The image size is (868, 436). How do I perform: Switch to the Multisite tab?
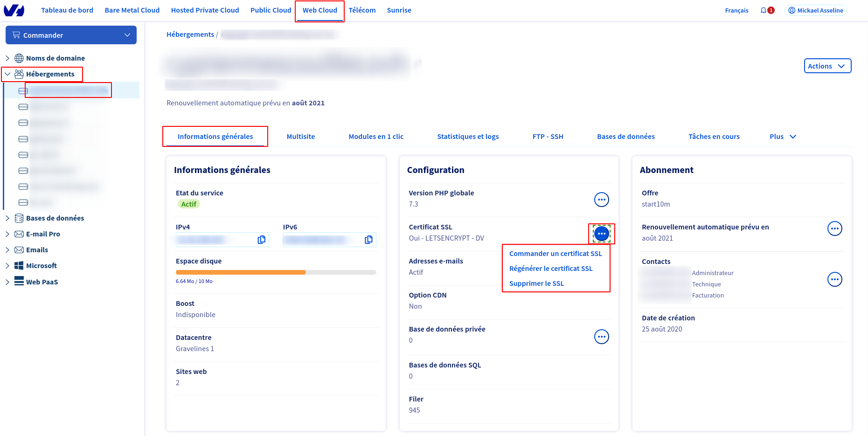(300, 137)
